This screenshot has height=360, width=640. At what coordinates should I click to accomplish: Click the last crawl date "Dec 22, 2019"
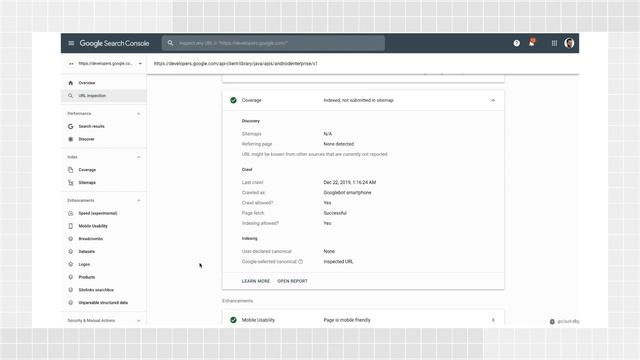click(350, 182)
